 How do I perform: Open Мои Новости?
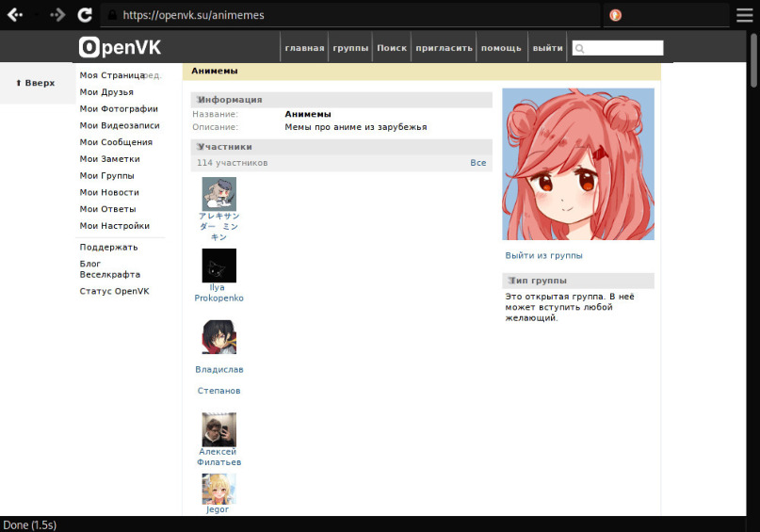pyautogui.click(x=109, y=192)
